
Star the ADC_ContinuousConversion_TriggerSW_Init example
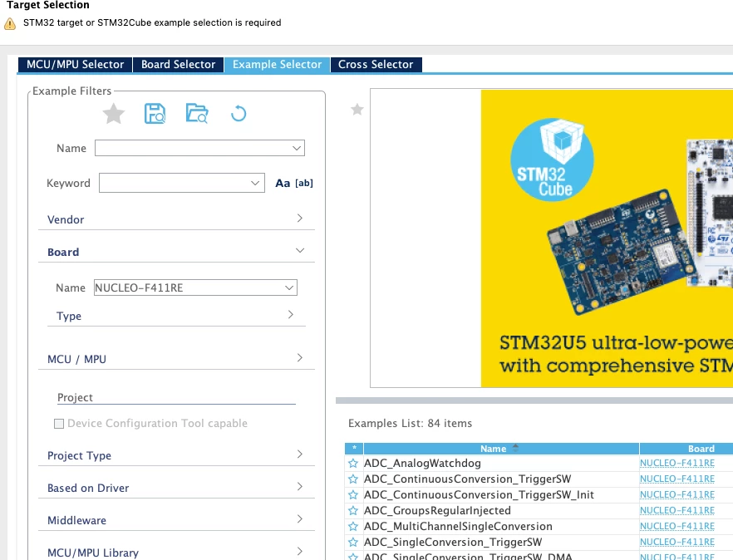353,494
